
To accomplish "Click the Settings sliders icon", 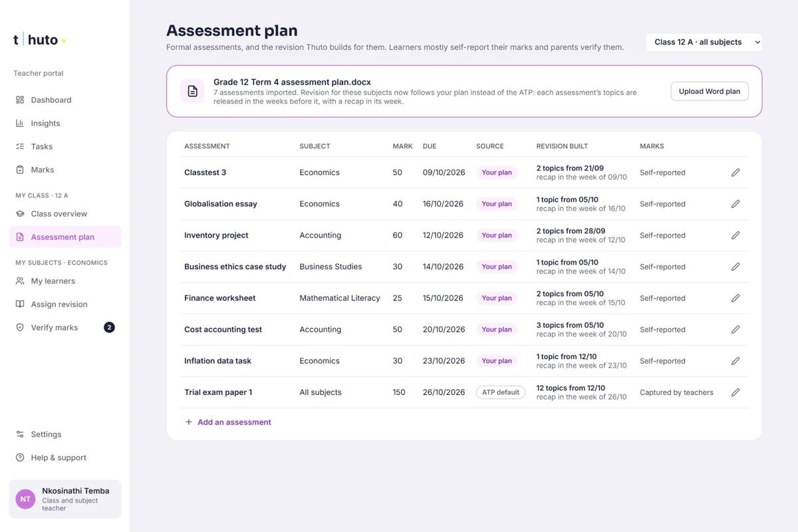I will coord(20,434).
